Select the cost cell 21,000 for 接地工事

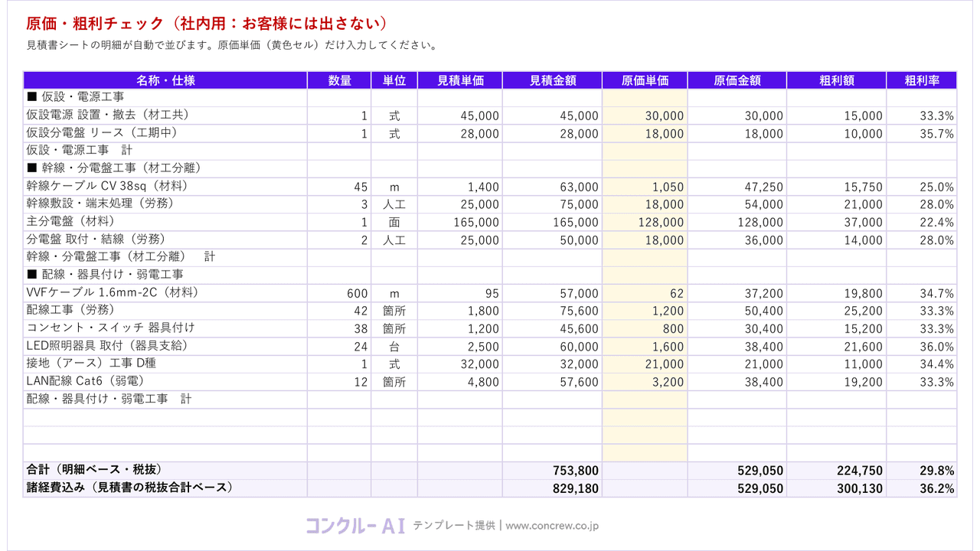pos(645,364)
